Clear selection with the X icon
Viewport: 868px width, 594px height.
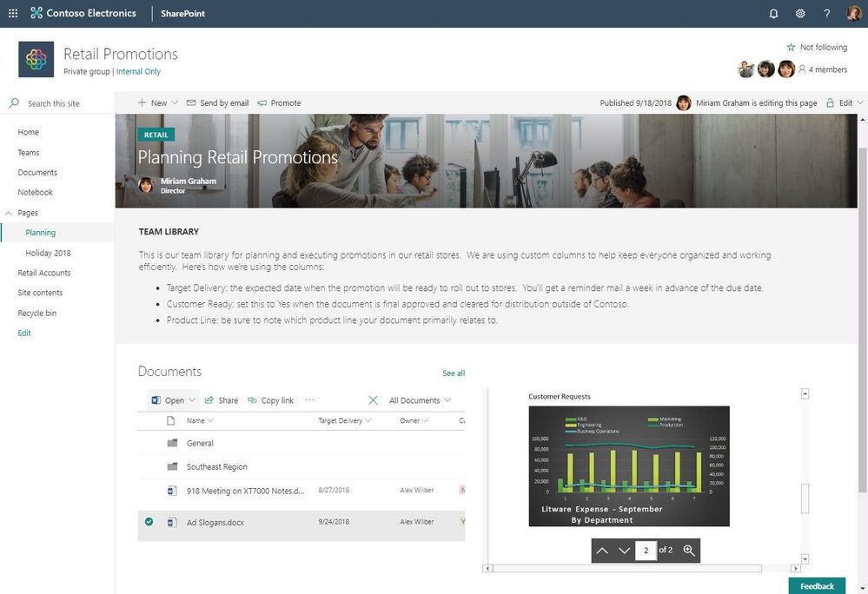coord(373,399)
